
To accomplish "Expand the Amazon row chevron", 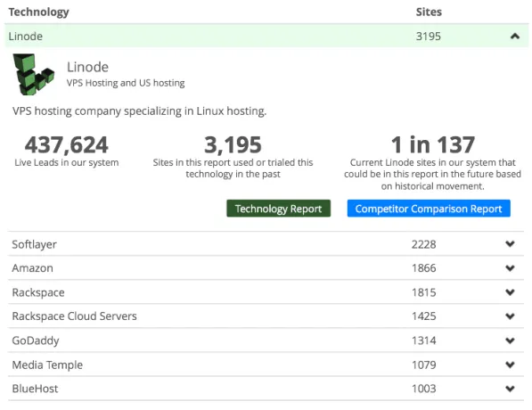I will [510, 268].
